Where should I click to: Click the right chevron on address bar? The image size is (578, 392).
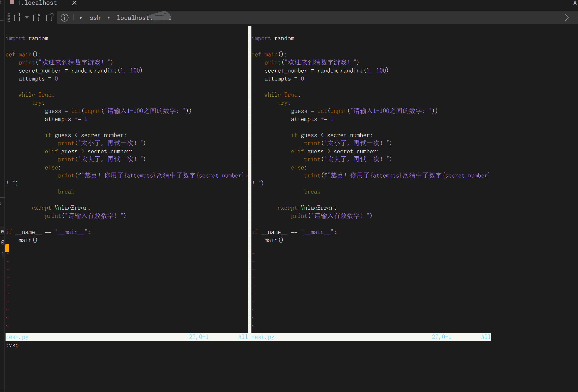point(566,18)
